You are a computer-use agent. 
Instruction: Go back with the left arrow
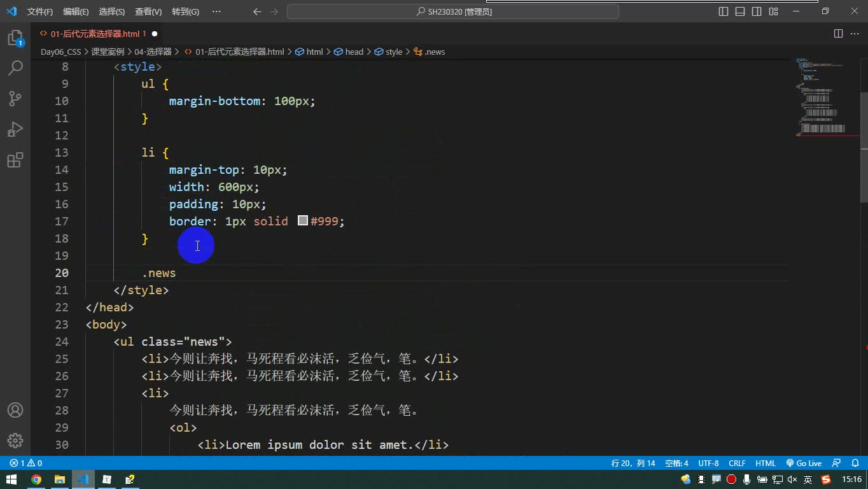click(x=257, y=11)
